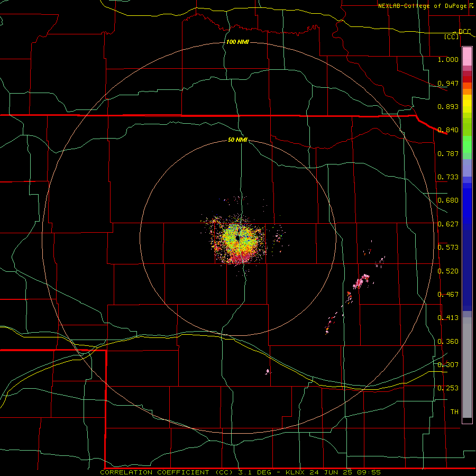Pick the gray color bar segment near TH
476x476 pixels.
coord(467,368)
